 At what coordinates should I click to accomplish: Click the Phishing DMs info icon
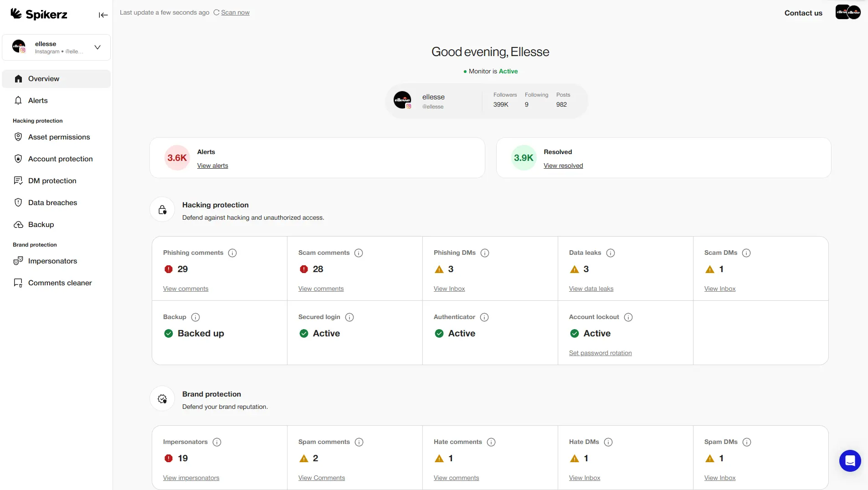(485, 253)
